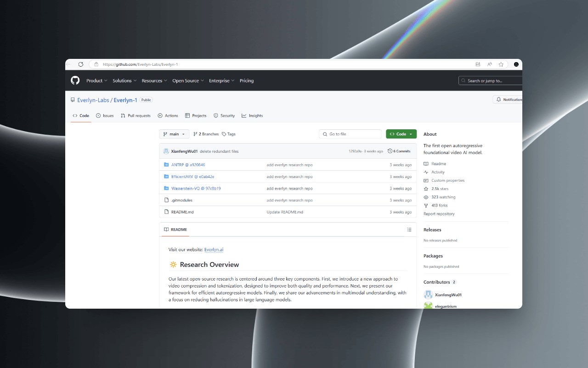Open EfficientARV @ e0ab42e submodule link
Image resolution: width=588 pixels, height=368 pixels.
(193, 177)
